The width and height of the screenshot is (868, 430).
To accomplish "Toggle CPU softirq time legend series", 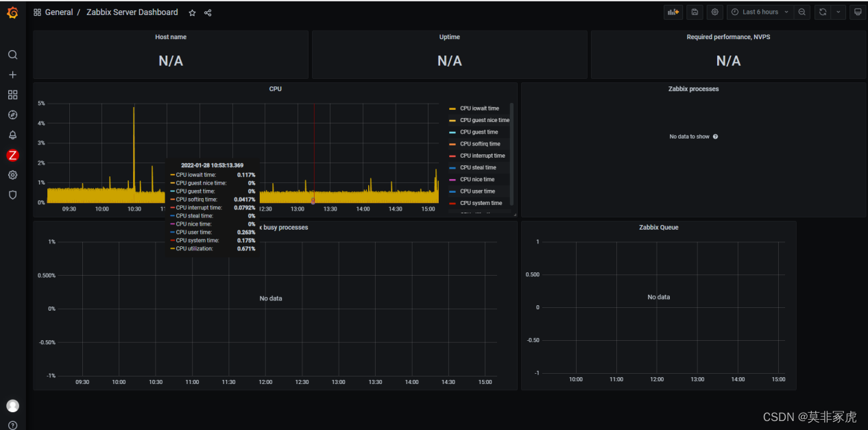I will 480,144.
